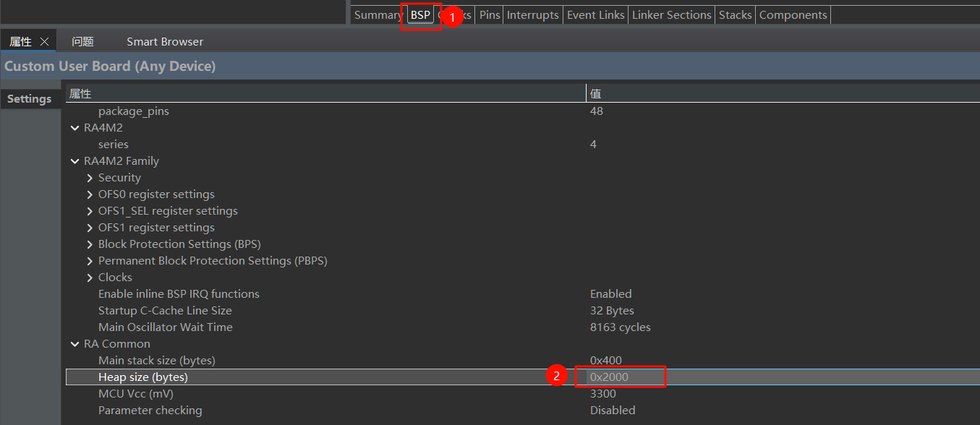Open the Pins configuration tab
This screenshot has width=980, height=425.
click(490, 15)
